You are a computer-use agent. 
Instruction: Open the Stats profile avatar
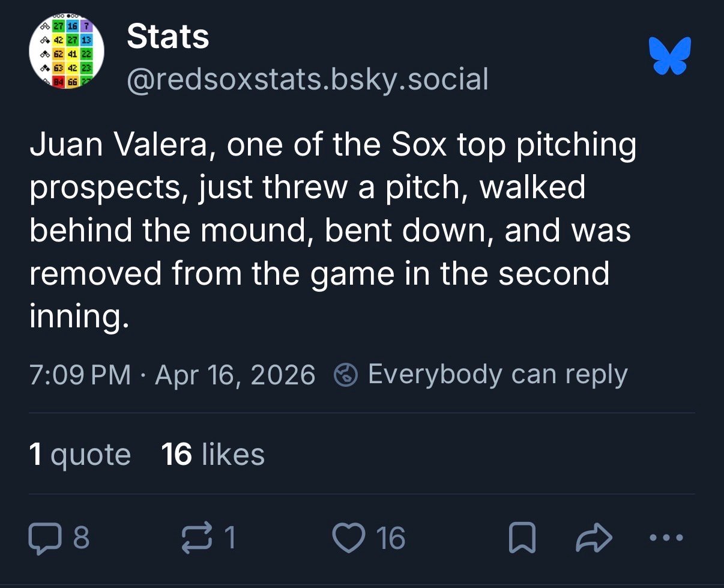tap(67, 52)
